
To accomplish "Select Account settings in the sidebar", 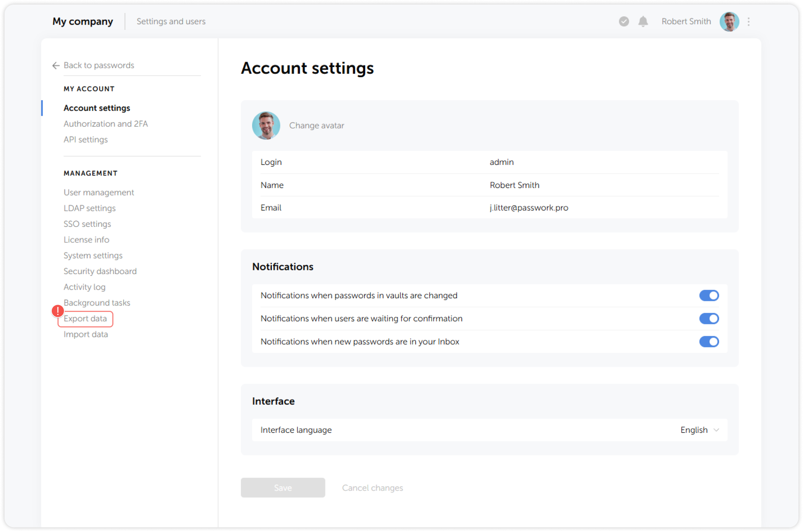I will (97, 108).
